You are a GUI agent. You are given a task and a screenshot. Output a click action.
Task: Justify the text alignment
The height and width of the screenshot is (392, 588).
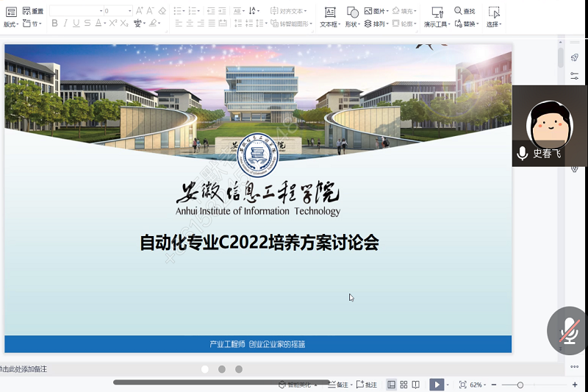(x=212, y=24)
